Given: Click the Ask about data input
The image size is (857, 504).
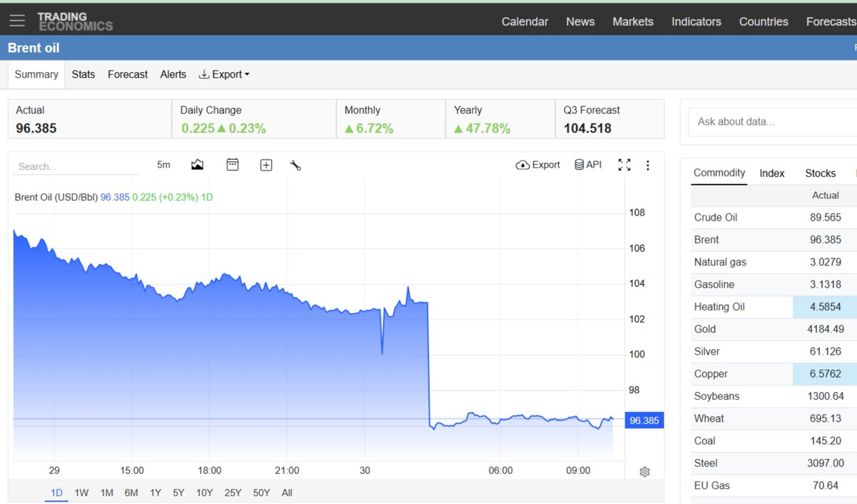Looking at the screenshot, I should [x=773, y=122].
